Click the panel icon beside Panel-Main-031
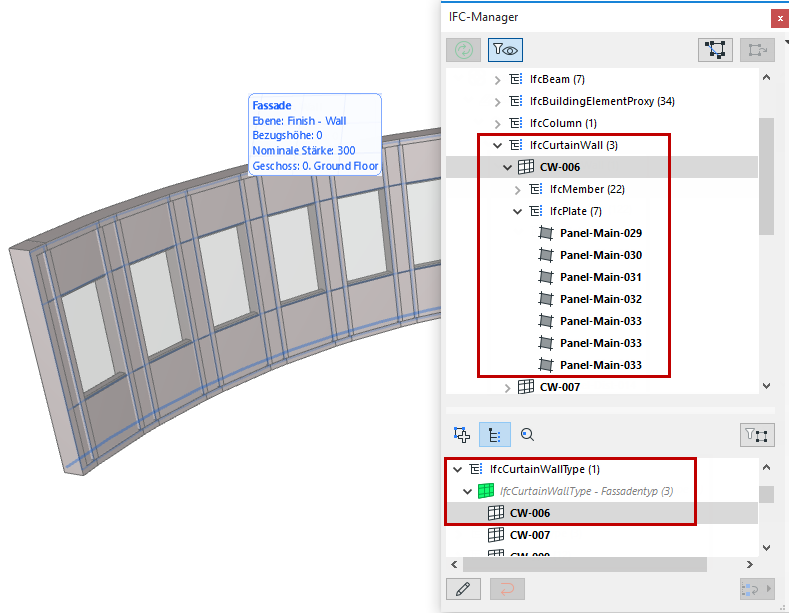789x613 pixels. point(546,277)
